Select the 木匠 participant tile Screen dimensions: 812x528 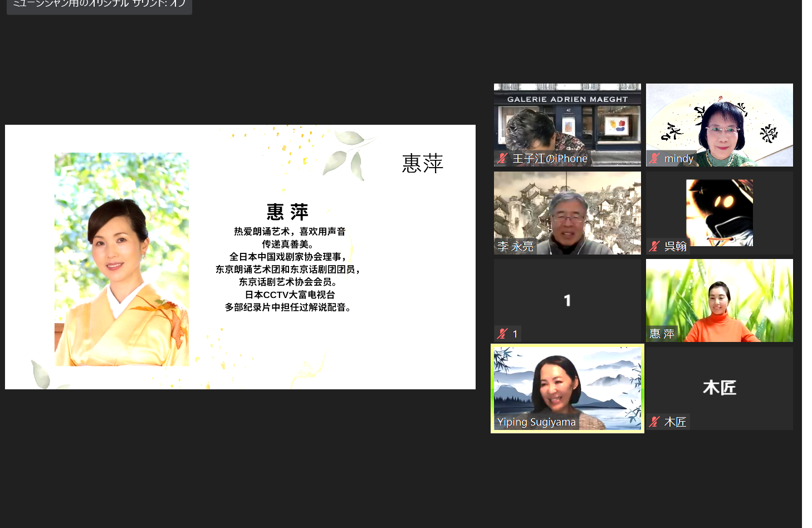719,388
